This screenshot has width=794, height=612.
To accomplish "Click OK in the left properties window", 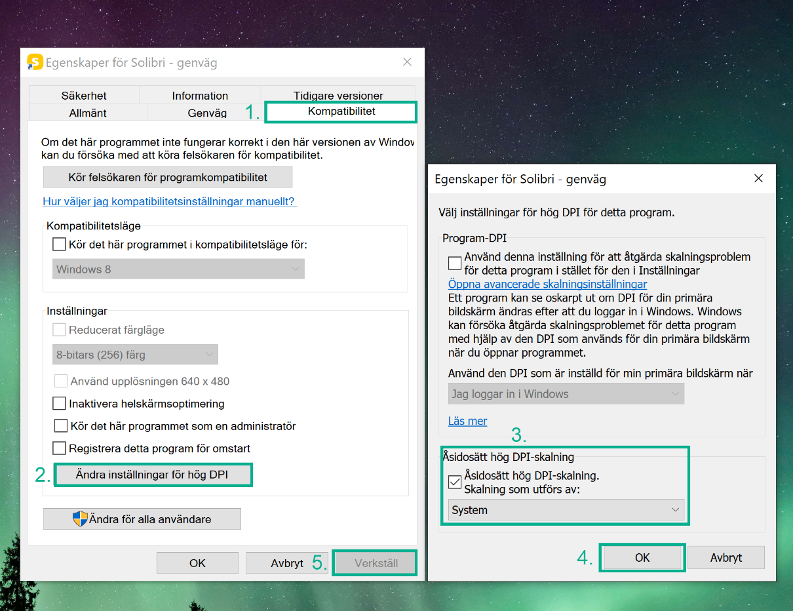I will pos(197,563).
